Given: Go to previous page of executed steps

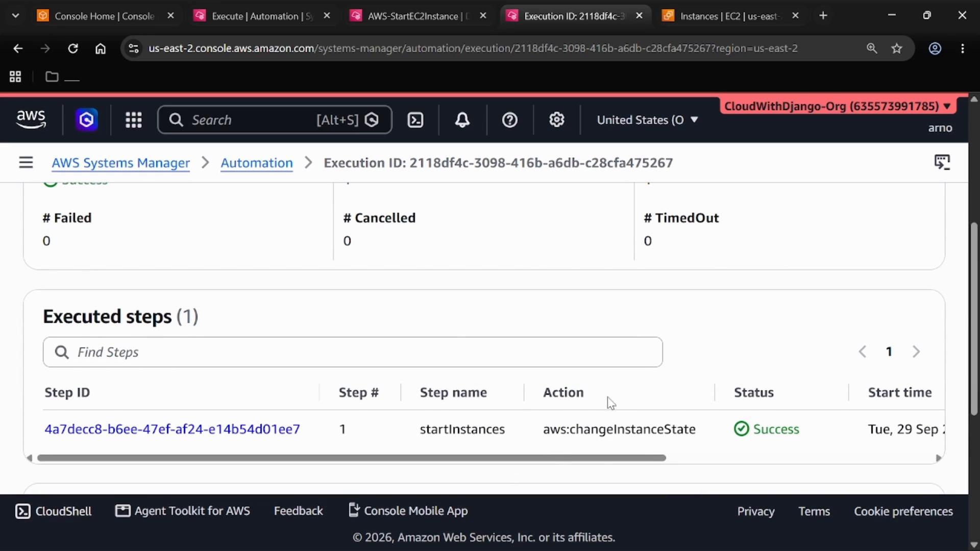Looking at the screenshot, I should pyautogui.click(x=863, y=352).
